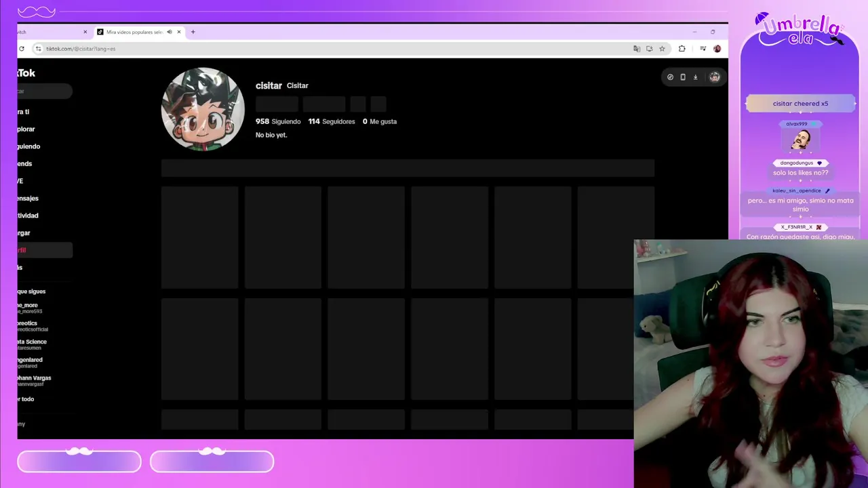
Task: Click the cisitar username heading
Action: pos(269,85)
